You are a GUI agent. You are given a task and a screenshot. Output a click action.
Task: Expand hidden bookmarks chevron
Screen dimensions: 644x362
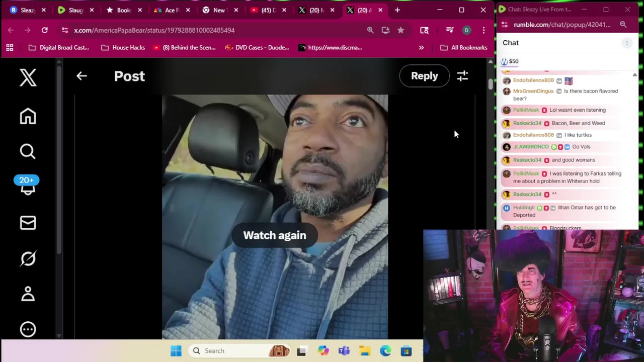click(421, 48)
